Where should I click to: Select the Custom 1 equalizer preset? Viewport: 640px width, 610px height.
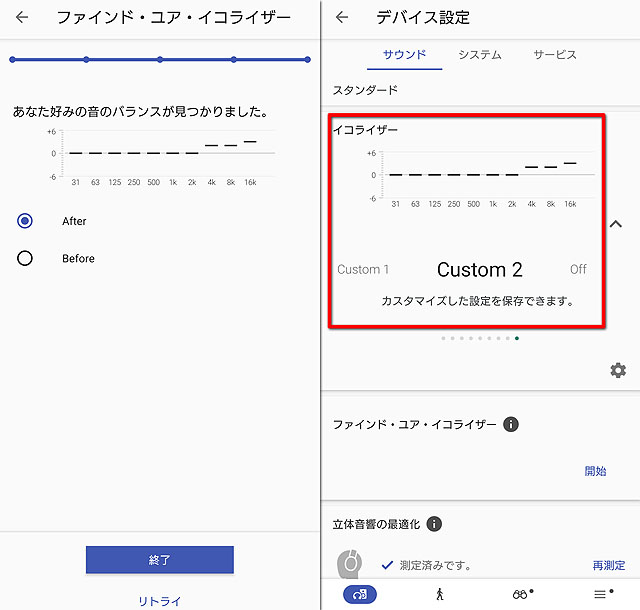(363, 270)
